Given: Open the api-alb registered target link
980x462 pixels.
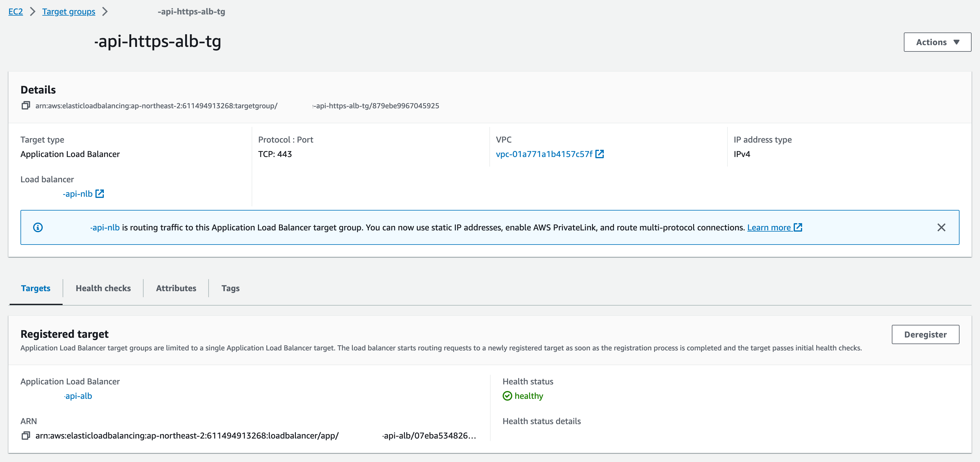Looking at the screenshot, I should 78,396.
